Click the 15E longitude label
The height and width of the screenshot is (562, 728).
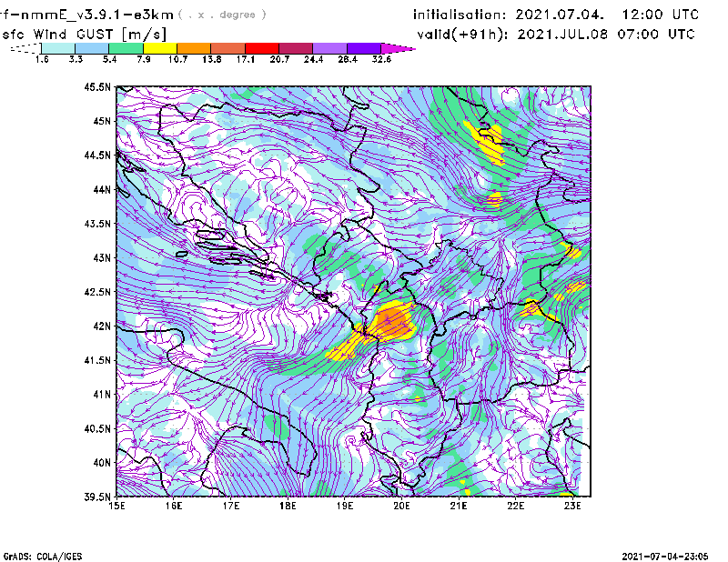pyautogui.click(x=116, y=506)
